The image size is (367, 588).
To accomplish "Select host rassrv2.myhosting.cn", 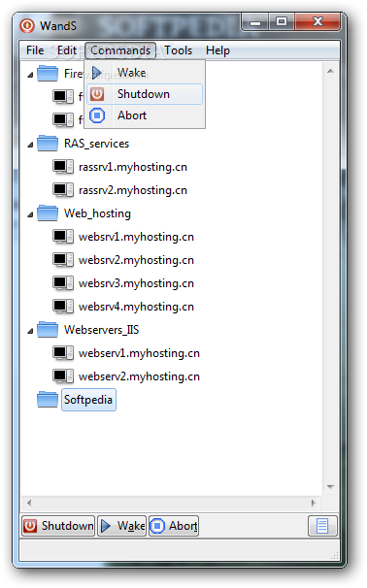I will coord(133,190).
